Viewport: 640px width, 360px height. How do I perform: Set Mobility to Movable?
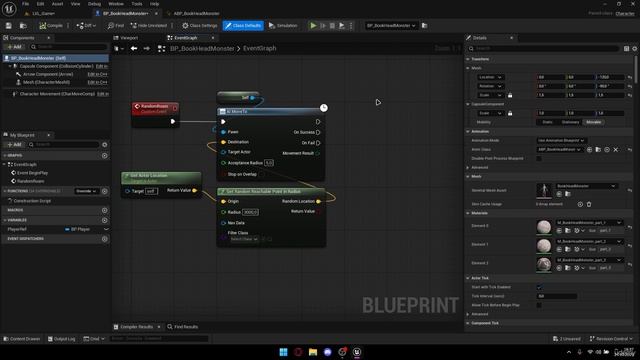coord(593,122)
